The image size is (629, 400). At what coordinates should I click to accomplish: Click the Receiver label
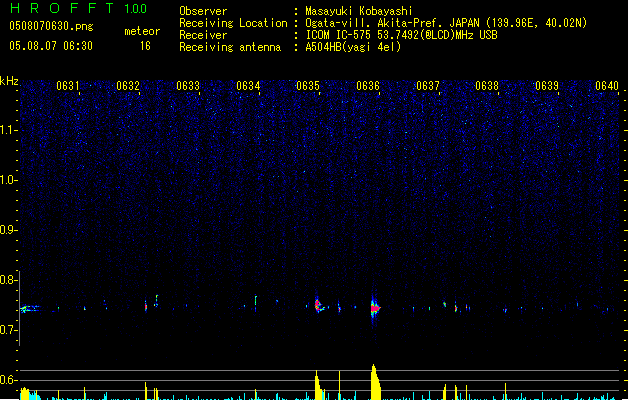[203, 35]
